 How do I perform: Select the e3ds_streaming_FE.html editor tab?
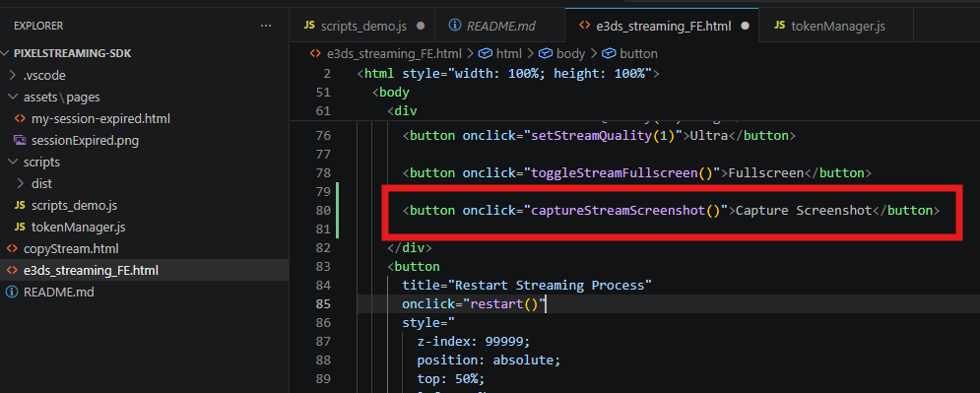coord(663,27)
